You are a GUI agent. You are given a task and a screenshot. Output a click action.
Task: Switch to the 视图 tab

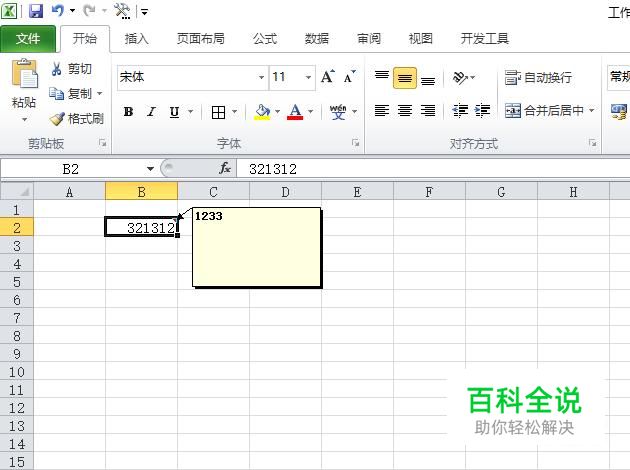click(x=421, y=39)
